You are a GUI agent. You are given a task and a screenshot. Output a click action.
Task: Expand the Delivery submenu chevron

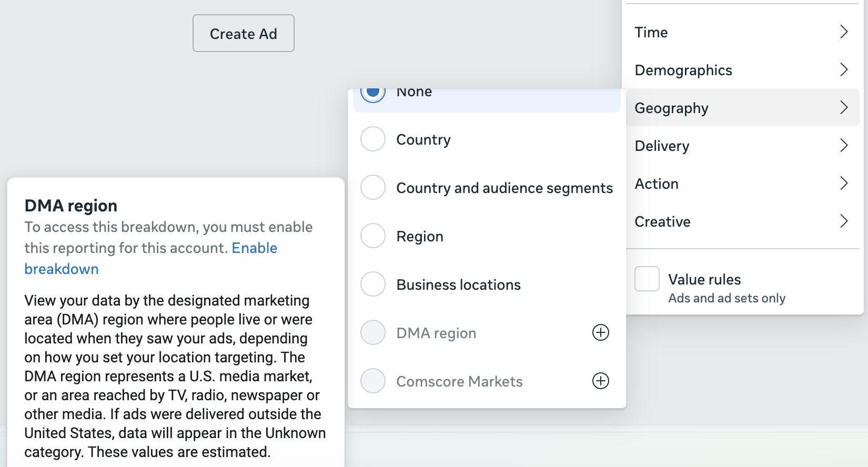tap(843, 146)
